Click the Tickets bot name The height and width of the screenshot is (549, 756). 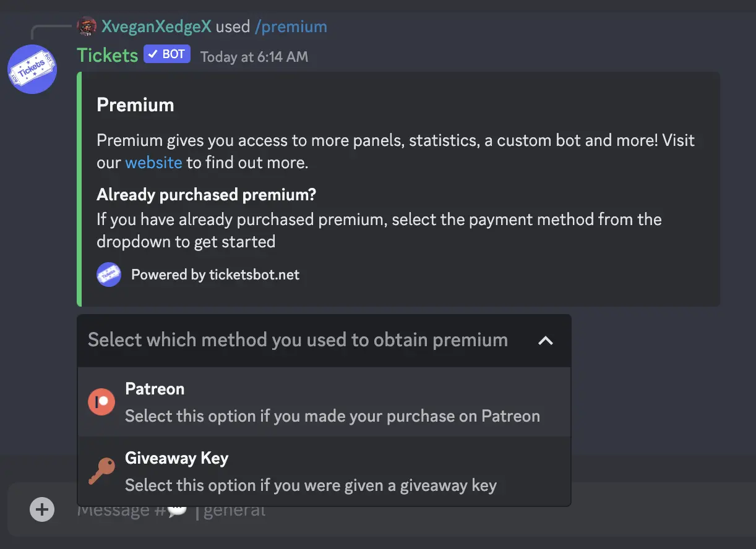pos(107,55)
